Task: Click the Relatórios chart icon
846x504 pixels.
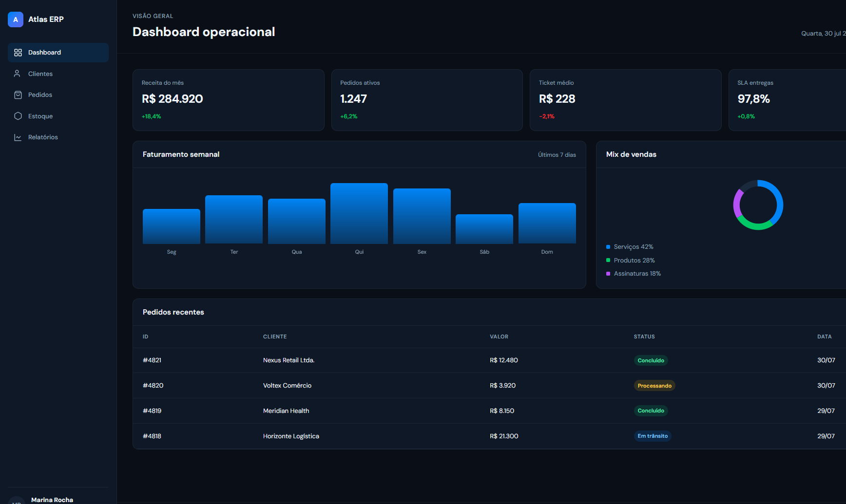Action: [x=18, y=137]
